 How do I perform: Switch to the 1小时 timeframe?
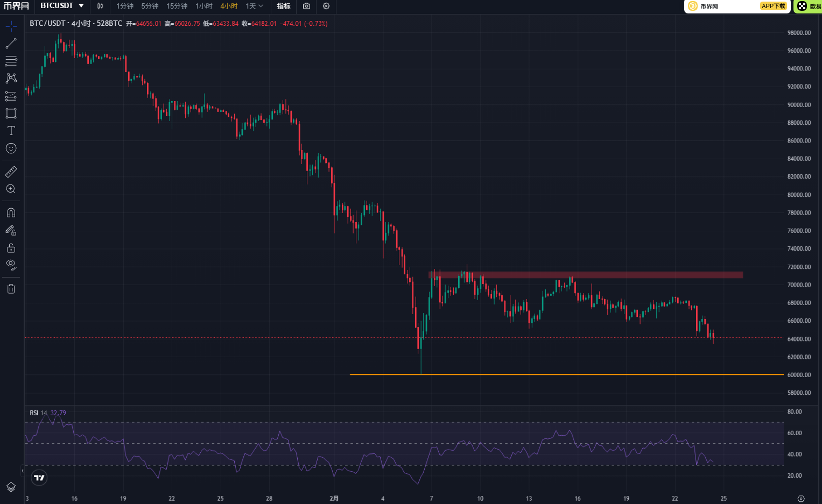click(204, 6)
